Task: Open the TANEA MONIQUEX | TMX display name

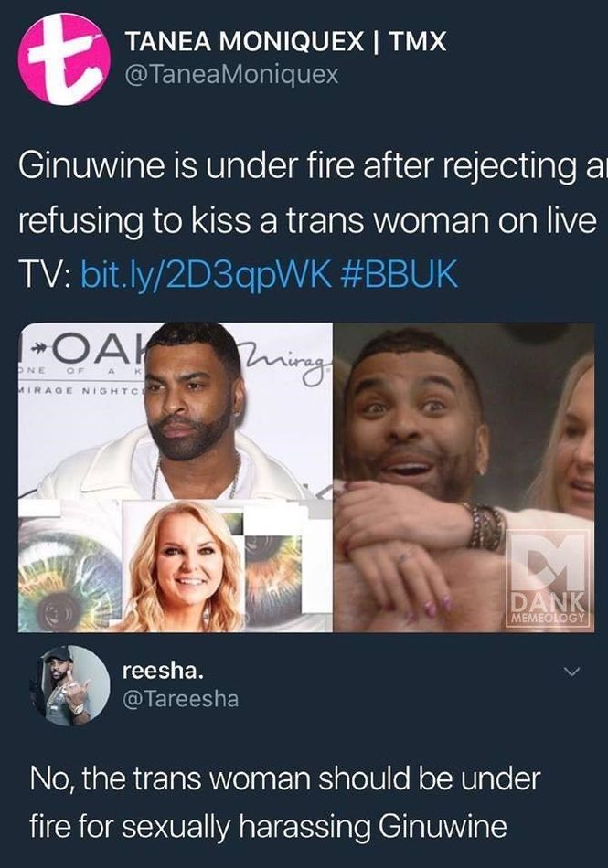Action: coord(286,41)
